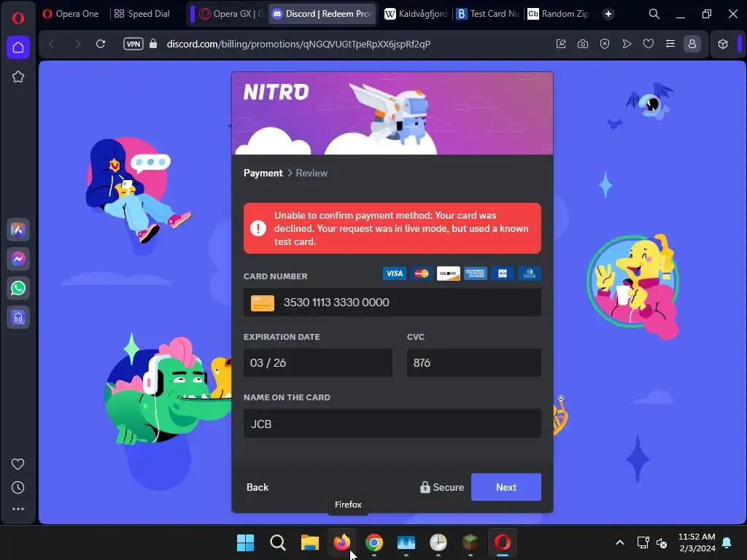The width and height of the screenshot is (747, 560).
Task: Click the Expiration Date field
Action: [x=318, y=363]
